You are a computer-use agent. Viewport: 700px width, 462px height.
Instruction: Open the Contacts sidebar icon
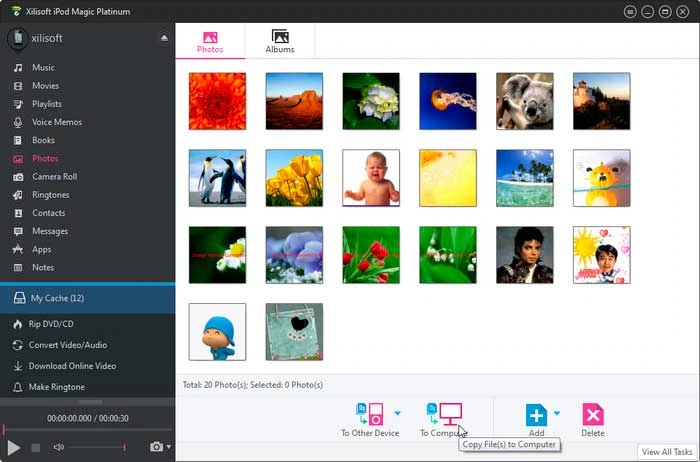18,213
